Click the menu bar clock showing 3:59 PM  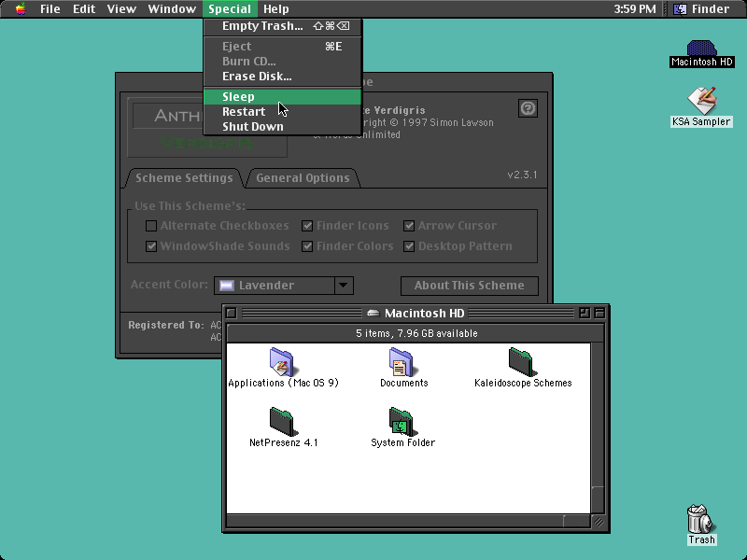coord(634,8)
